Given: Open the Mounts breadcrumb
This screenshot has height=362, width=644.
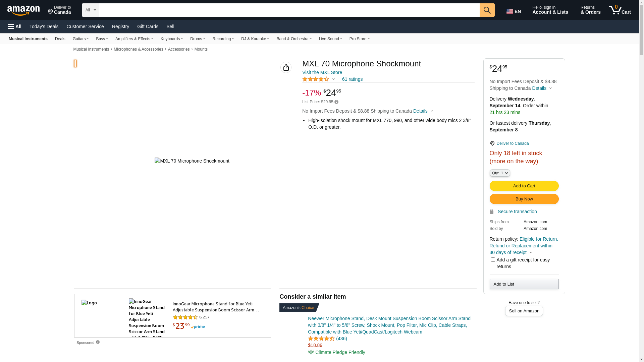Looking at the screenshot, I should click(201, 49).
